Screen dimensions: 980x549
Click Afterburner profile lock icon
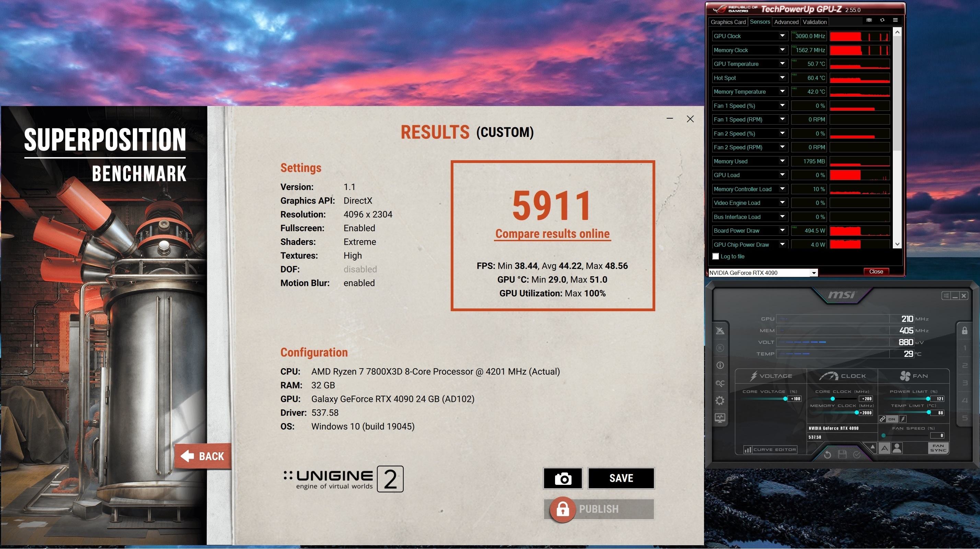[965, 330]
